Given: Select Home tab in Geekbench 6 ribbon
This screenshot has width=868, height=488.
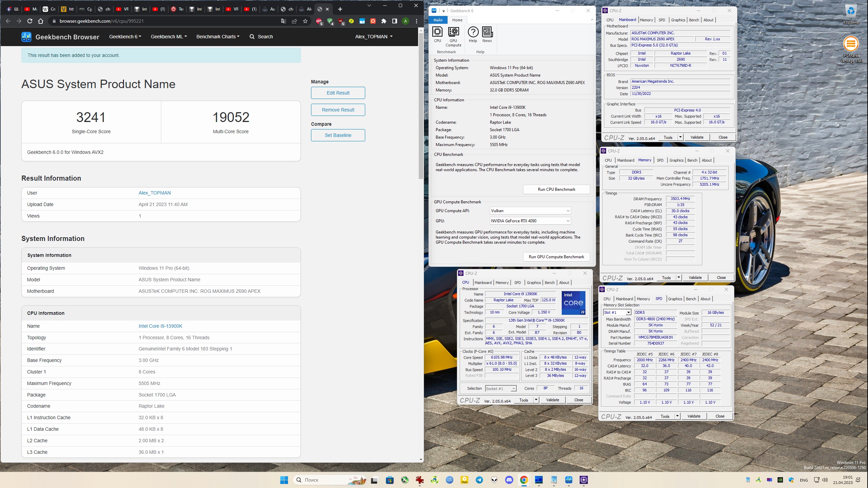Looking at the screenshot, I should pos(457,20).
